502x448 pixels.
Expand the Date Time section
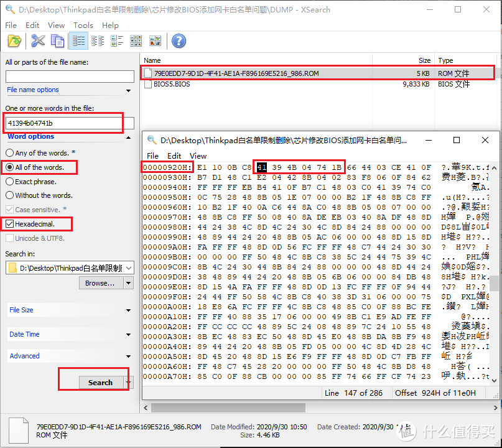128,335
